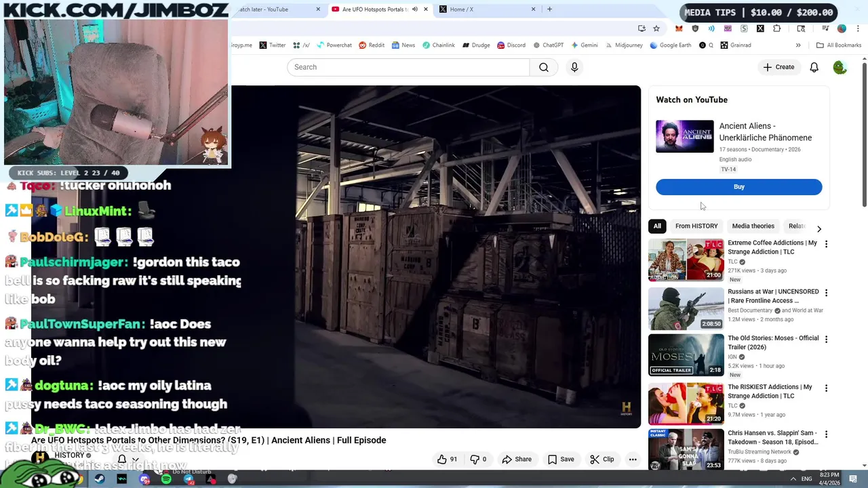Save the video to a playlist
The height and width of the screenshot is (488, 868).
[x=561, y=459]
